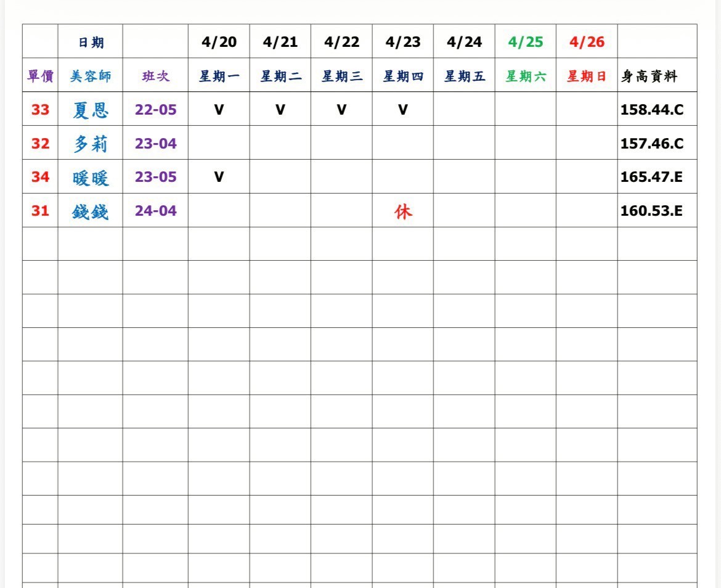Click the shift cell 24-04

point(155,211)
